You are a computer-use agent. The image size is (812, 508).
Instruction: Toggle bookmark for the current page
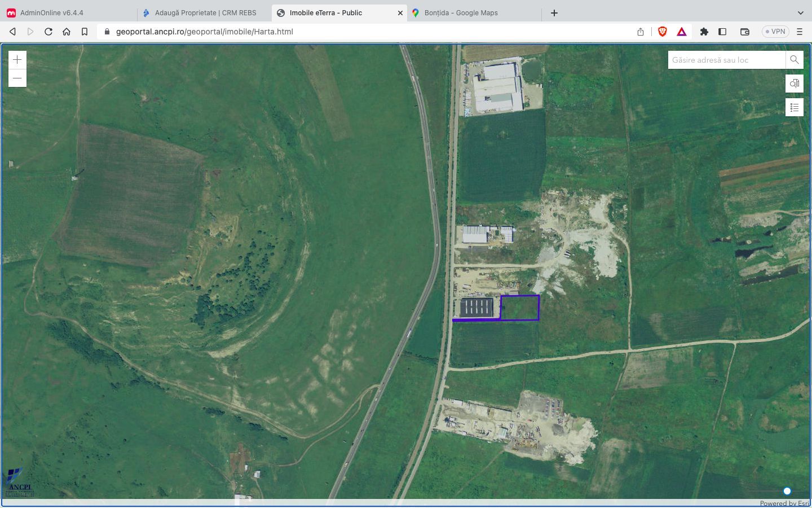pyautogui.click(x=85, y=32)
